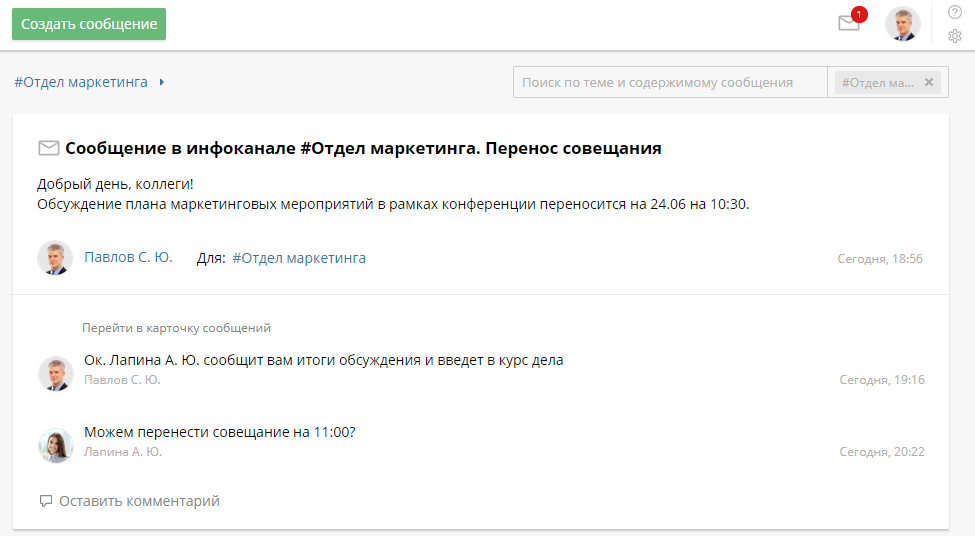
Task: Click the envelope icon beside the message title
Action: click(x=48, y=148)
